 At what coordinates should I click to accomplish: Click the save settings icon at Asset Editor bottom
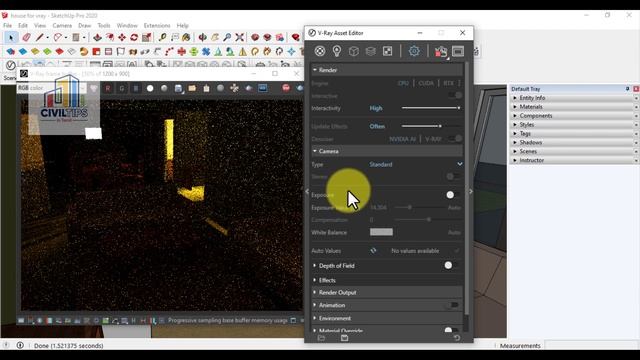tap(344, 338)
